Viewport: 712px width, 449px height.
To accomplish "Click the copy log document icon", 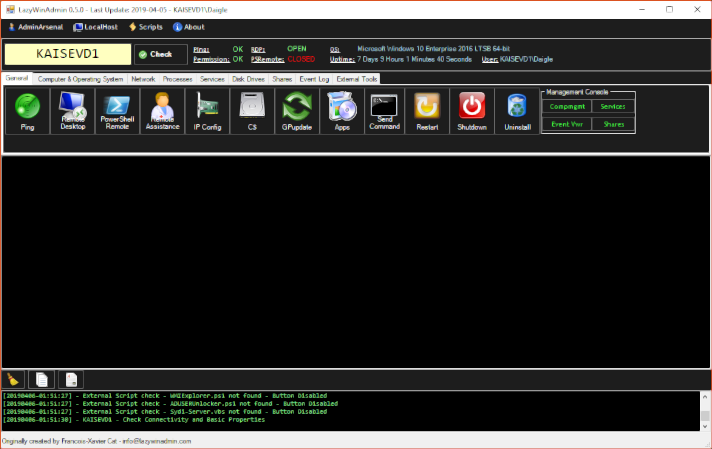I will [x=42, y=380].
